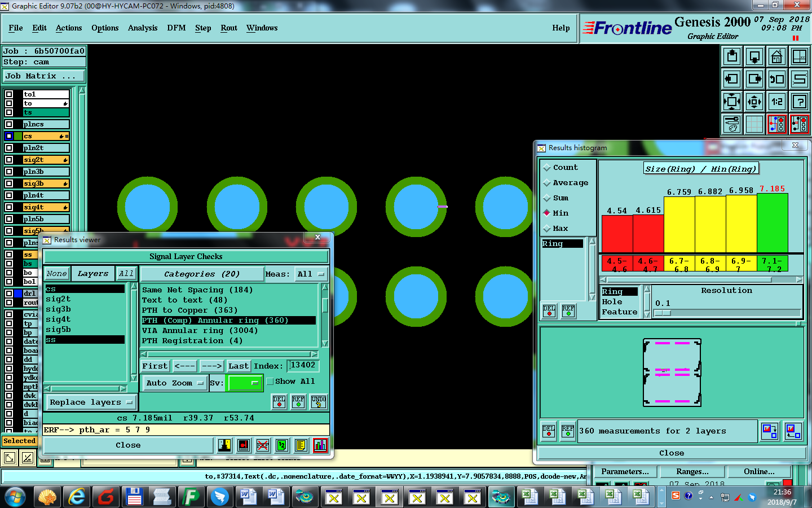Click the zoom in icon
The height and width of the screenshot is (508, 812).
click(x=732, y=102)
